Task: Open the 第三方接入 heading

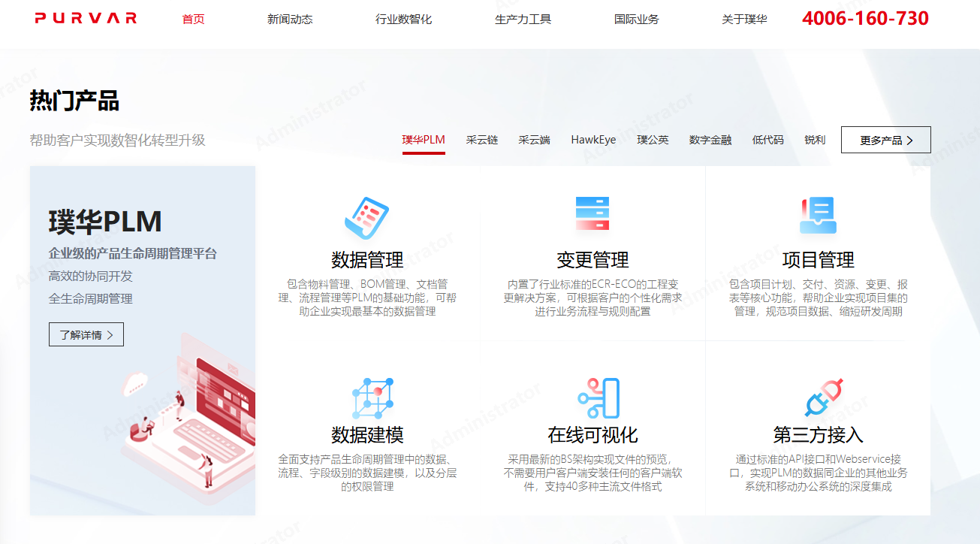Action: point(818,435)
